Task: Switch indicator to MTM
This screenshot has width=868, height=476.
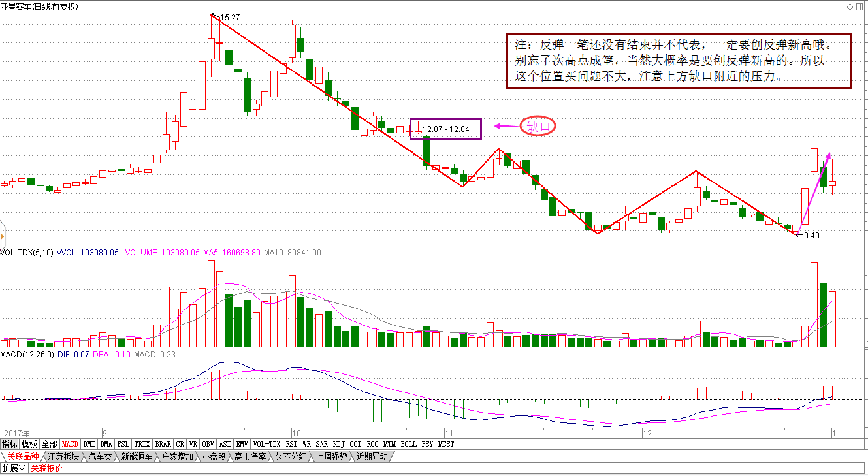Action: tap(389, 444)
